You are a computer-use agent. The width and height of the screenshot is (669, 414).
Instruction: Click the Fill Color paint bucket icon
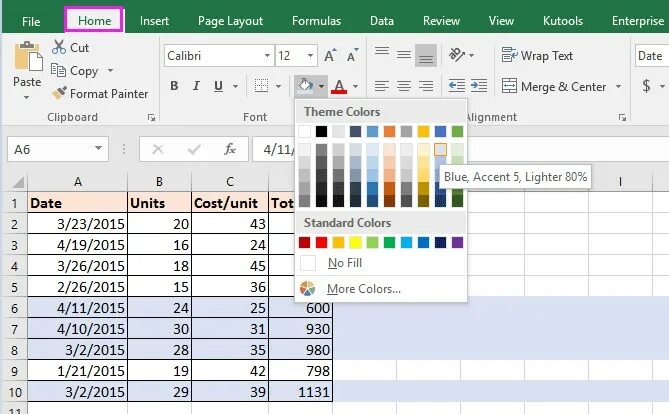305,86
